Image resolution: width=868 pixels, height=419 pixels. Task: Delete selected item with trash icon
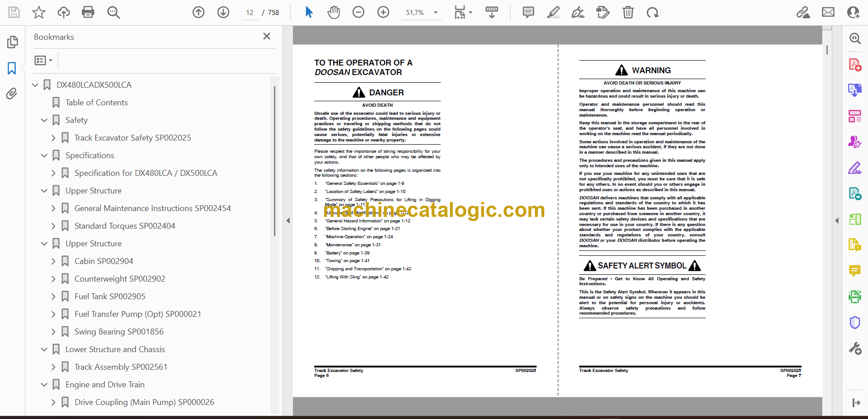pyautogui.click(x=628, y=12)
